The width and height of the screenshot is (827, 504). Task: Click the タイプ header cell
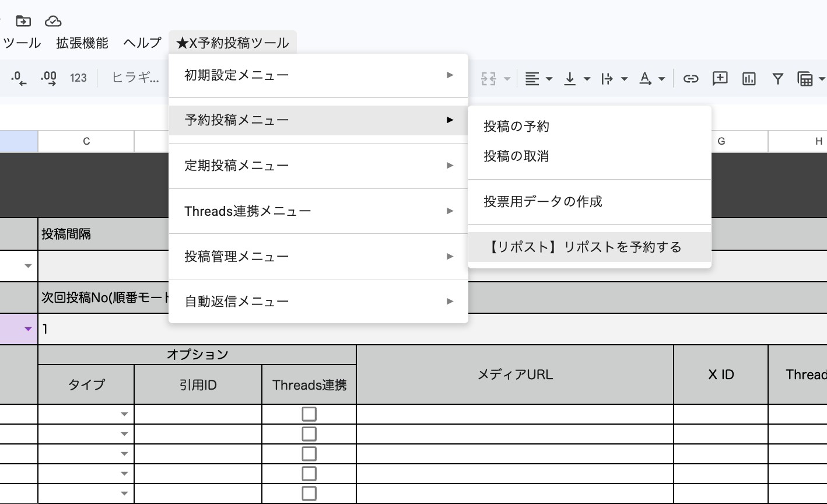(x=86, y=384)
